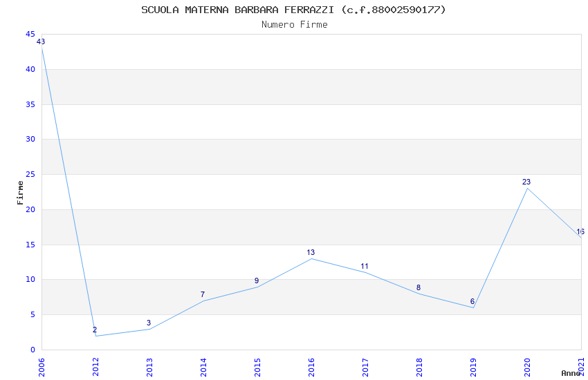Viewport: 588px width, 380px height.
Task: Click the y-axis tick label 10
Action: click(x=30, y=280)
